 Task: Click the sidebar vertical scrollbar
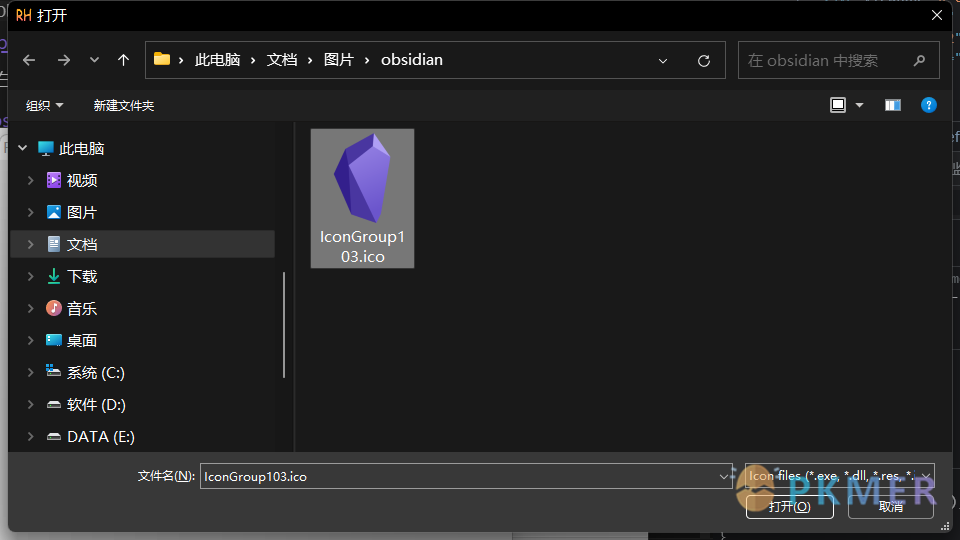(x=284, y=324)
